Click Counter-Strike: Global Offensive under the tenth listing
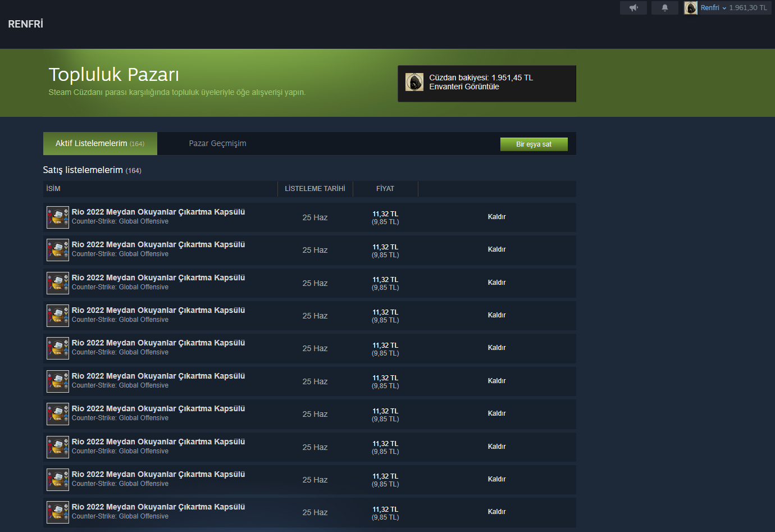 coord(120,516)
